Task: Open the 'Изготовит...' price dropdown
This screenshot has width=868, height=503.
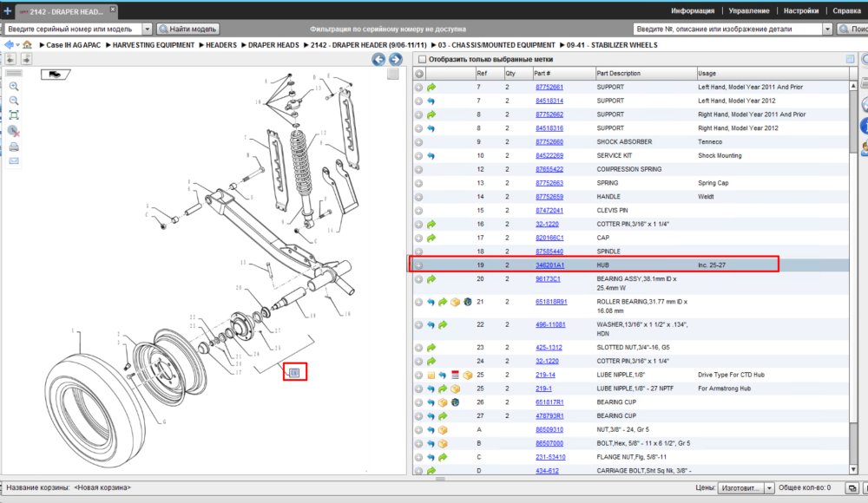Action: 769,488
